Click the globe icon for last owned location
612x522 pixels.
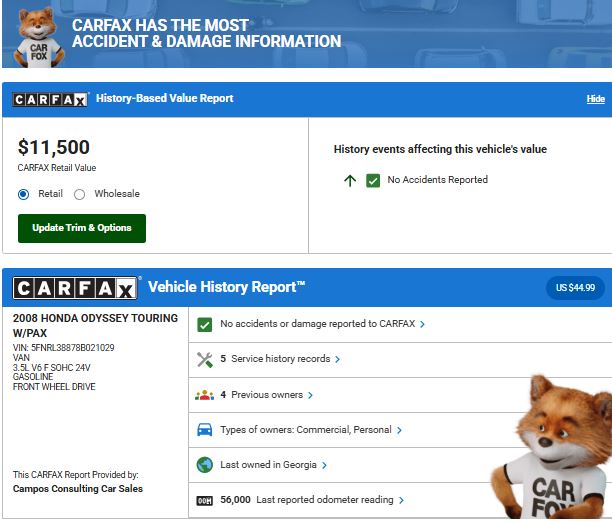point(205,465)
